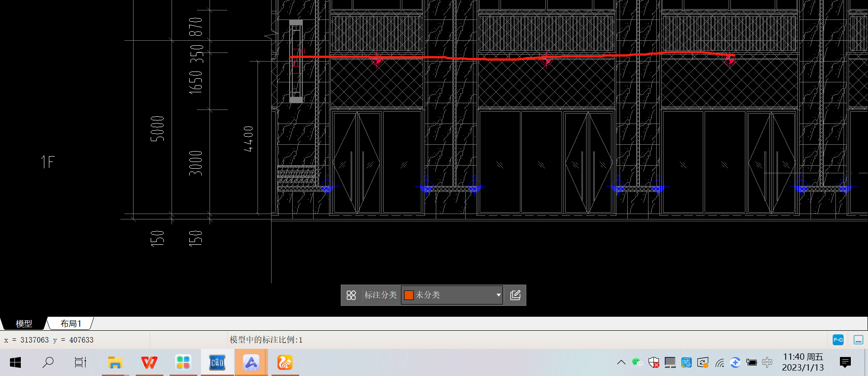The width and height of the screenshot is (868, 376).
Task: Open Task View on the taskbar
Action: 81,362
